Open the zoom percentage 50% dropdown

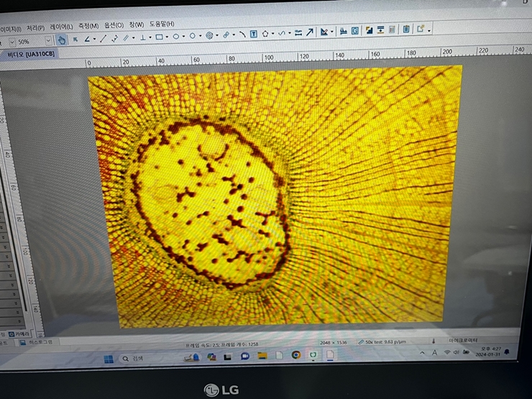coord(48,41)
